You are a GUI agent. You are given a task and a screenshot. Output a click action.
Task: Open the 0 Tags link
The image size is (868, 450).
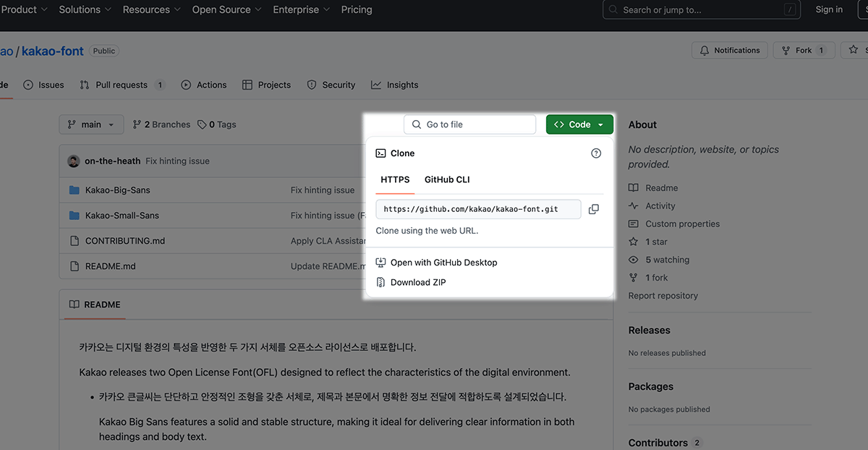217,124
